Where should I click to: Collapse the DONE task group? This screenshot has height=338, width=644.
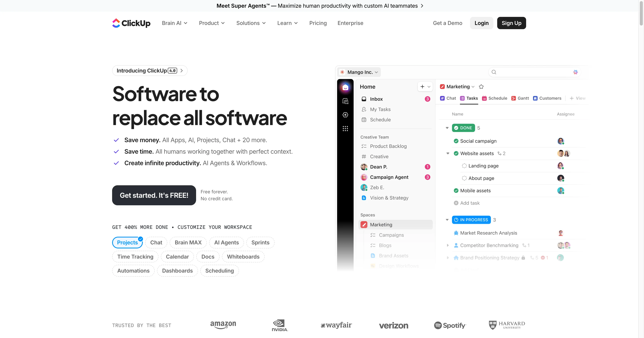click(447, 128)
